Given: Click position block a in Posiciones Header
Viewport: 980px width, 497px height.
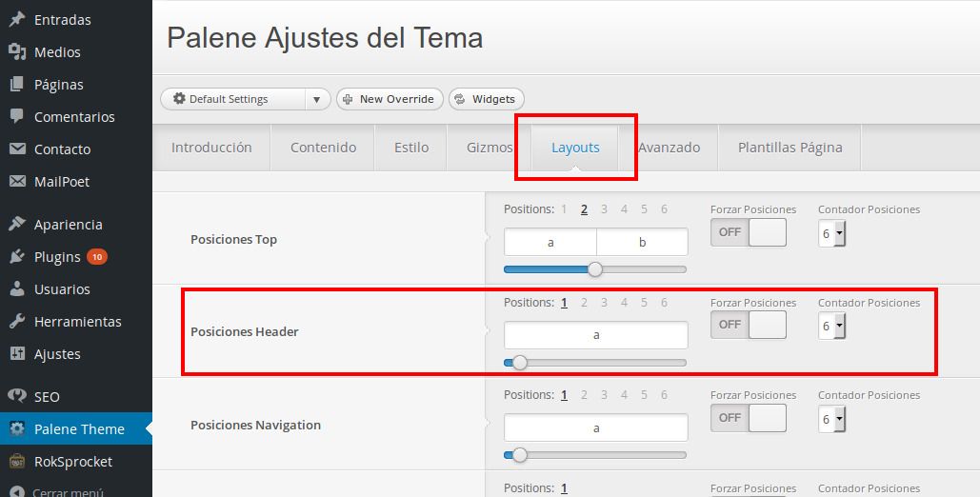Looking at the screenshot, I should 596,335.
